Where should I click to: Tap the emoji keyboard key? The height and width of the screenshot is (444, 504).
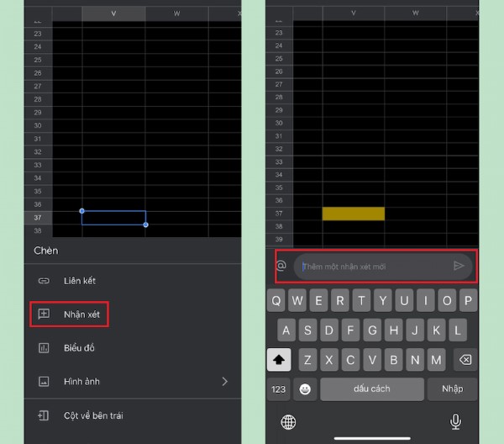pyautogui.click(x=304, y=388)
